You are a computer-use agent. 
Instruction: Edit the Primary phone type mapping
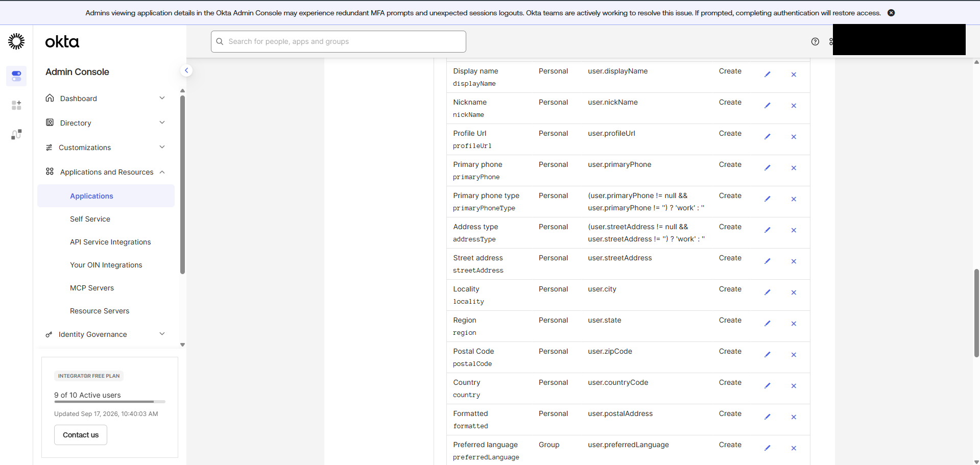[x=767, y=199]
